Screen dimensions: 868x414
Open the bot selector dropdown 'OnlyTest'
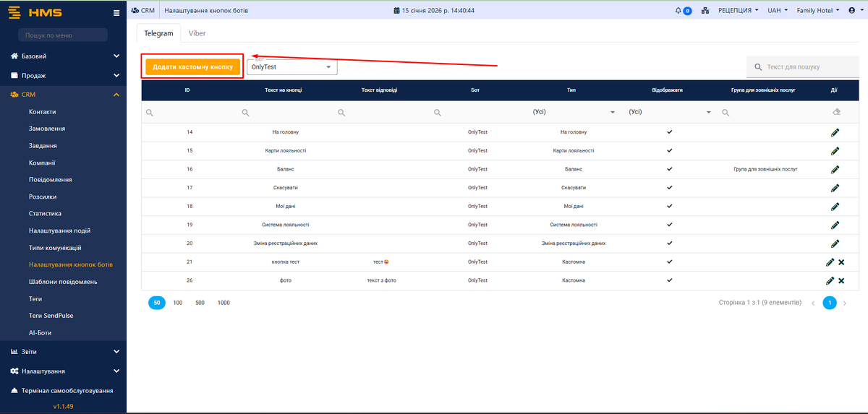click(x=292, y=67)
